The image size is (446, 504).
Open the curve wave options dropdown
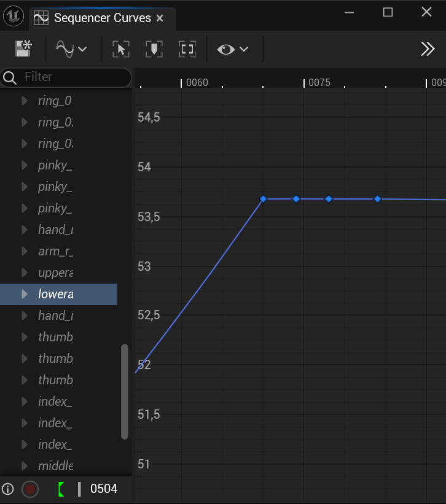tap(71, 49)
